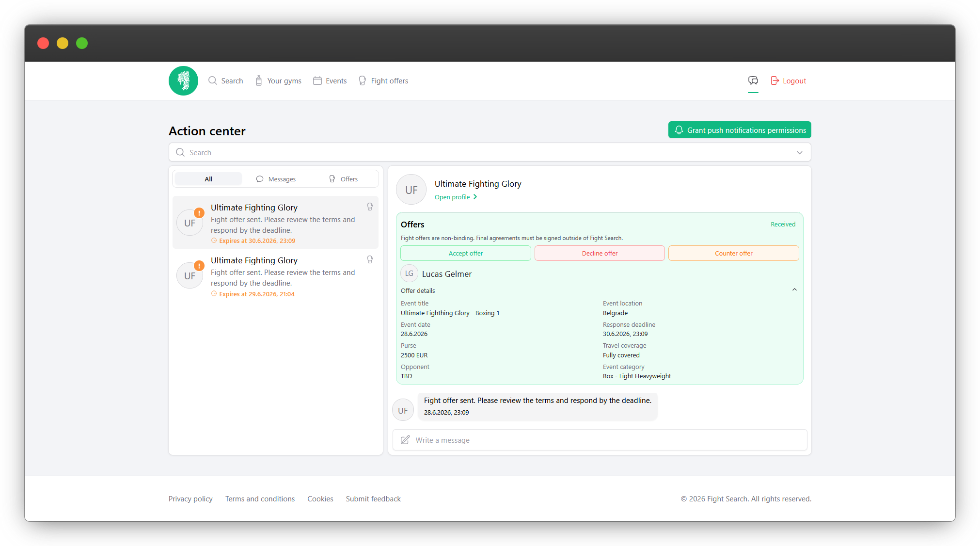
Task: Select the All filter tab
Action: click(208, 179)
